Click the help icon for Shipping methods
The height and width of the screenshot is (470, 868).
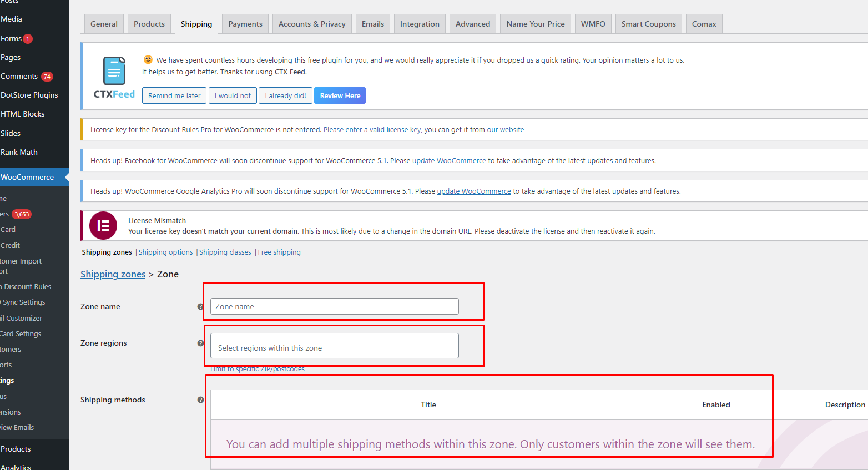point(200,400)
